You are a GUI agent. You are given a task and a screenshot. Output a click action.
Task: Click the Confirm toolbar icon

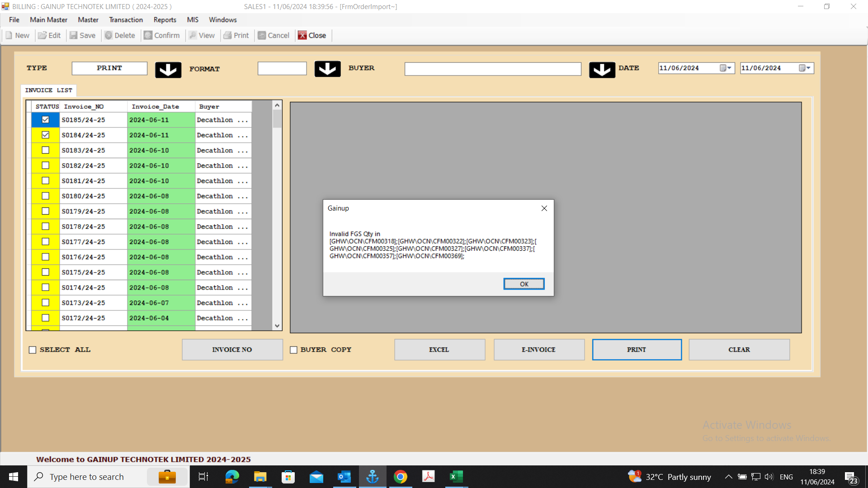pos(148,35)
